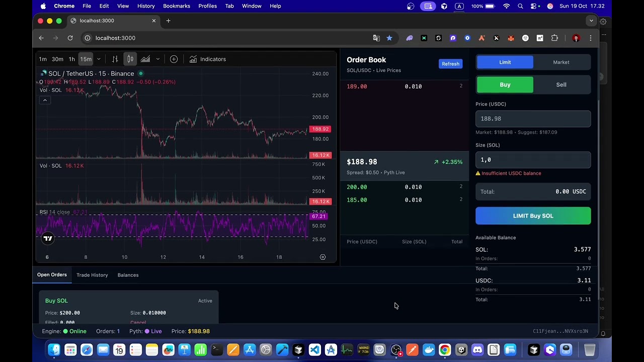Open Chrome extensions puzzle icon

[x=554, y=38]
